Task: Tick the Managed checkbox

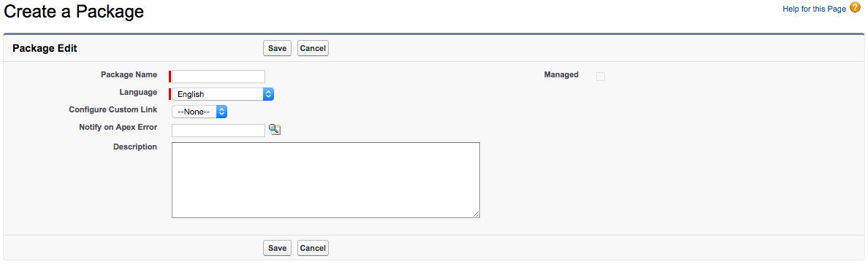Action: (601, 77)
